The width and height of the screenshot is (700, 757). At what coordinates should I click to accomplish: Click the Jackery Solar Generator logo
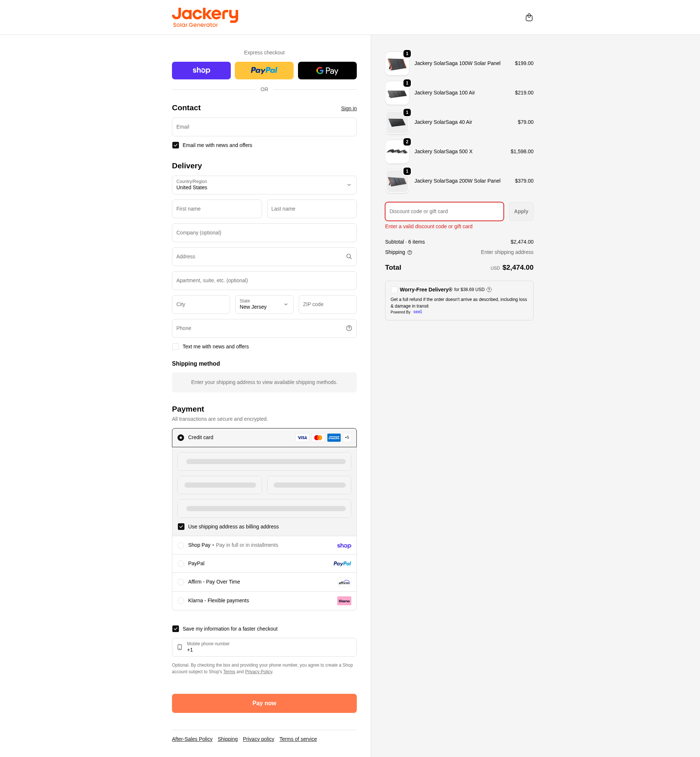(205, 17)
